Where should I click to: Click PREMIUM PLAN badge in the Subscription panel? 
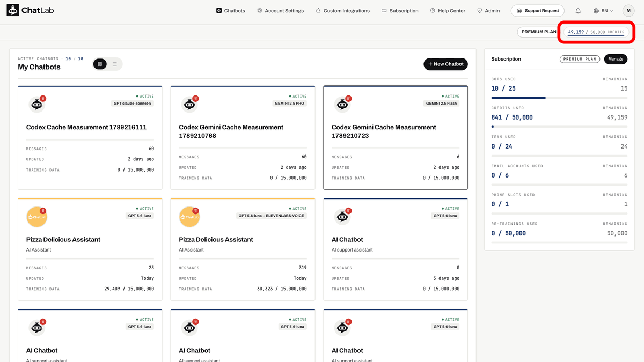(580, 59)
